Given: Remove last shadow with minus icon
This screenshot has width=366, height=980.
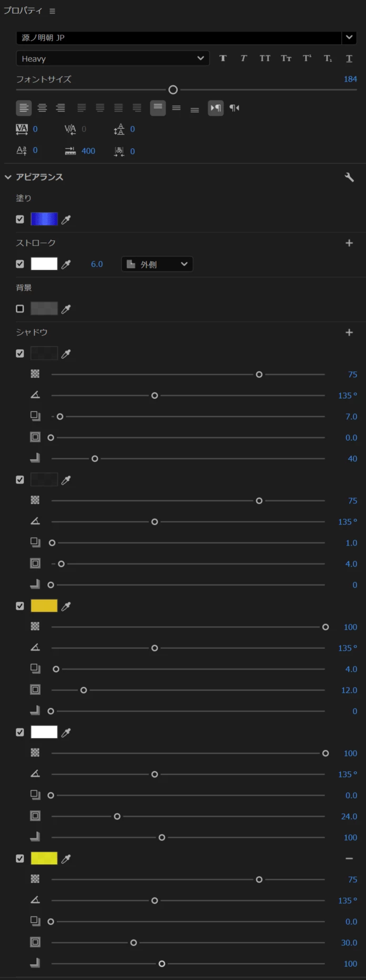Looking at the screenshot, I should click(349, 858).
